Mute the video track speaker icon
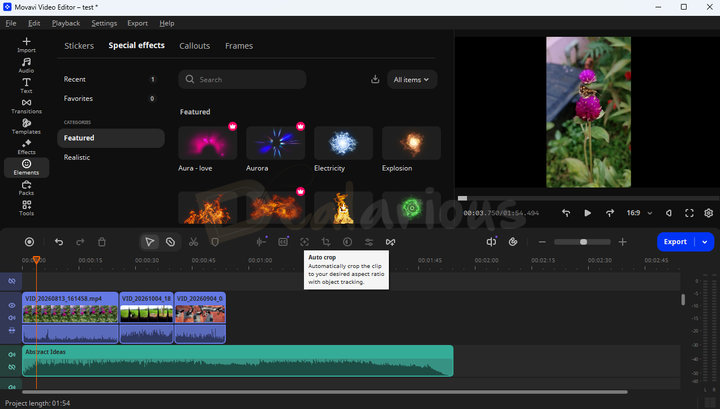 click(x=11, y=318)
